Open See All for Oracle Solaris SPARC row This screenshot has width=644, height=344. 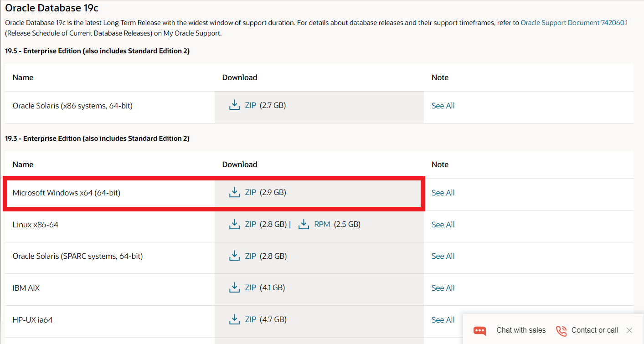click(x=443, y=256)
